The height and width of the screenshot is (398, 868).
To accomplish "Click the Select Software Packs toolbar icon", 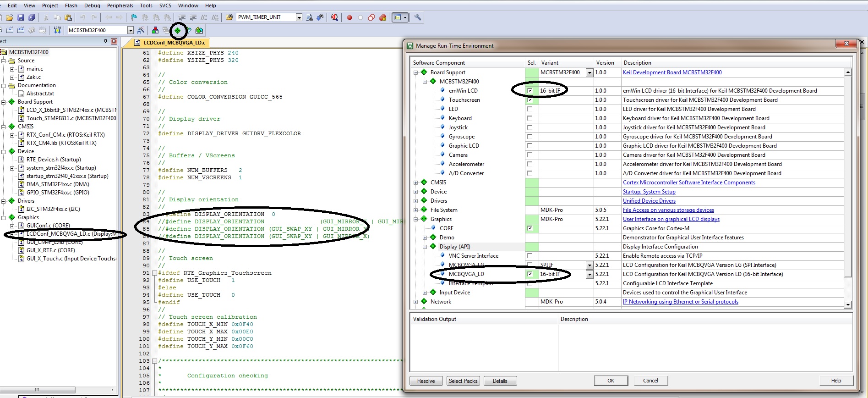I will (189, 30).
